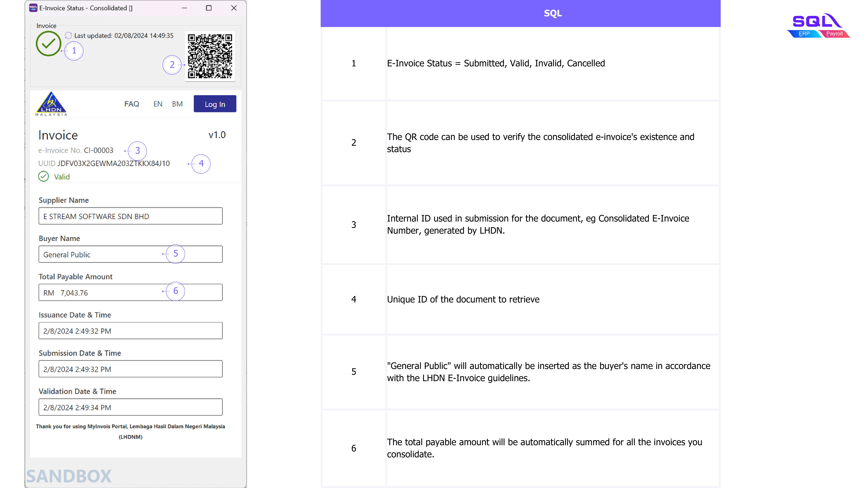Click the Total Payable Amount field
Image resolution: width=868 pixels, height=488 pixels.
pyautogui.click(x=101, y=293)
